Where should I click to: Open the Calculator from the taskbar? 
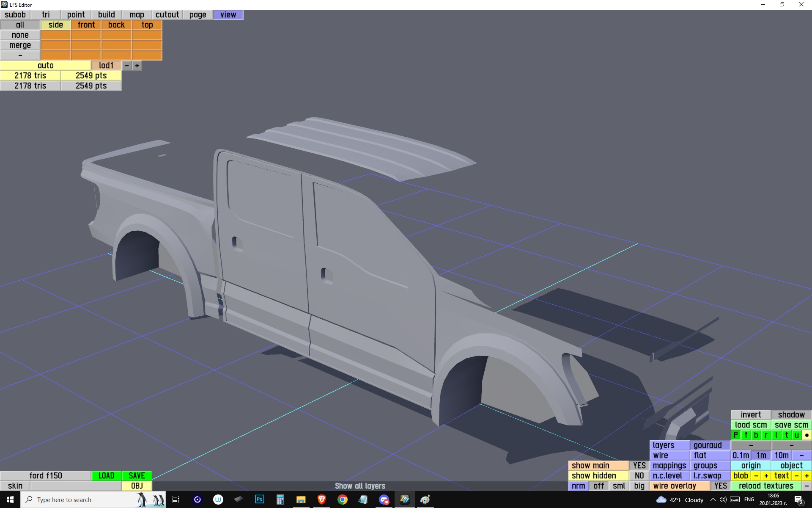coord(280,500)
